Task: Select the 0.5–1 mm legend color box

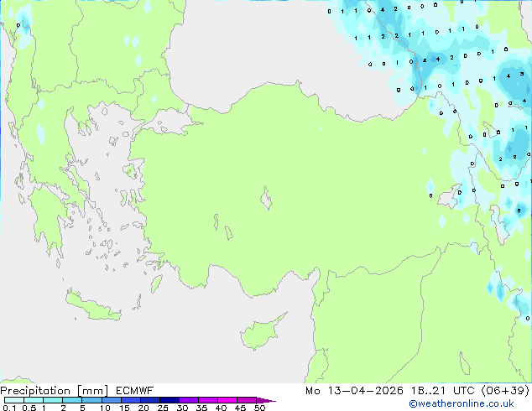Action: (x=34, y=400)
